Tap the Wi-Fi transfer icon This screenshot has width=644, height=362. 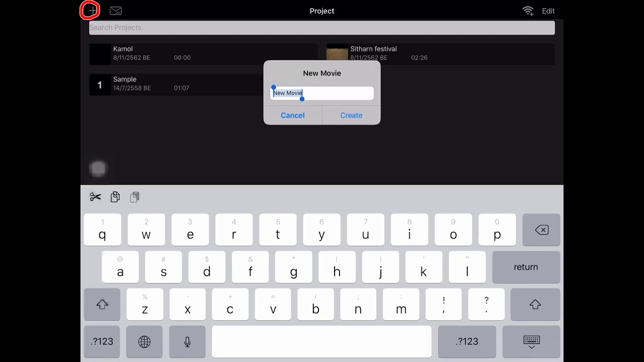click(x=528, y=11)
